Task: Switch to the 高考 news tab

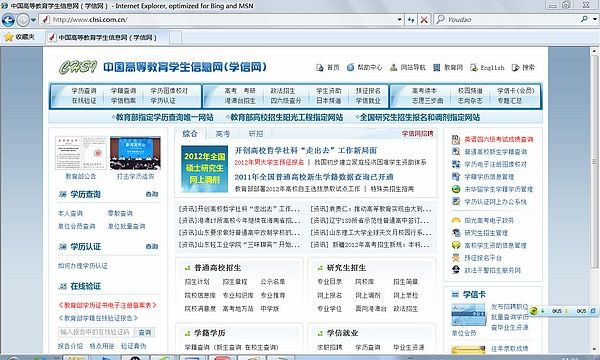Action: pyautogui.click(x=223, y=134)
